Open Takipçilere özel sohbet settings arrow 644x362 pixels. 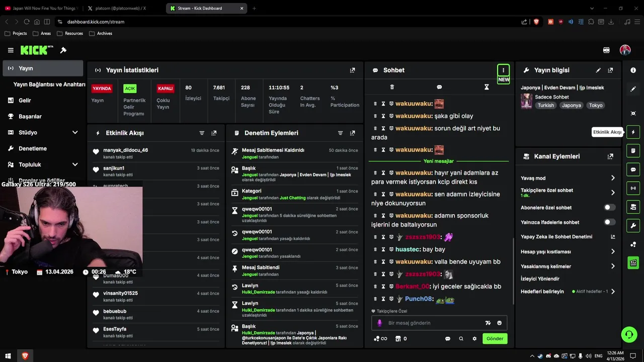[x=613, y=193]
